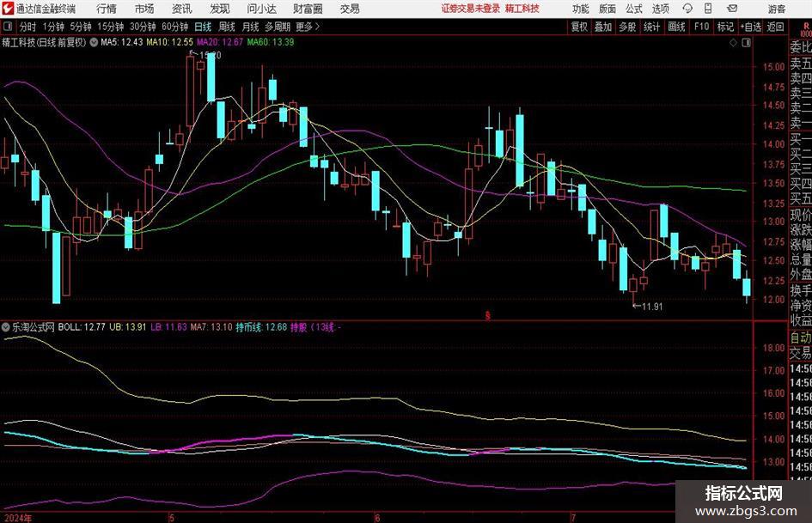Select the 月线 monthly tab
The image size is (812, 523).
(x=251, y=27)
